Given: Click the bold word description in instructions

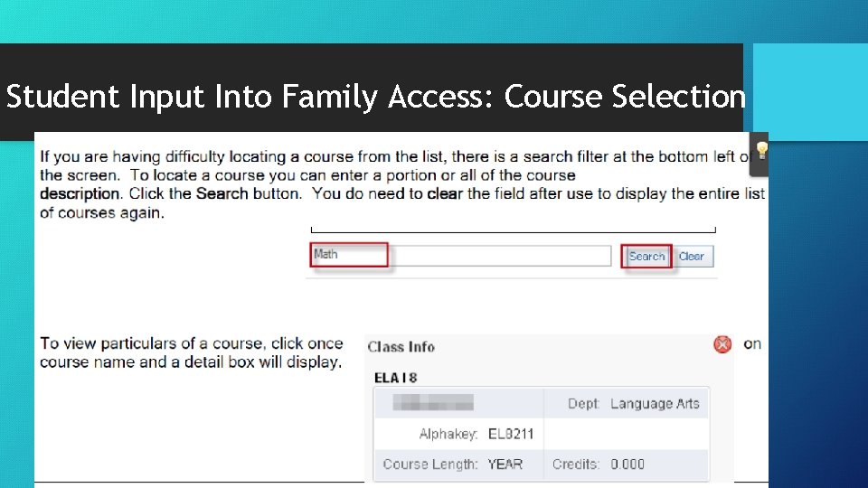Looking at the screenshot, I should tap(80, 194).
